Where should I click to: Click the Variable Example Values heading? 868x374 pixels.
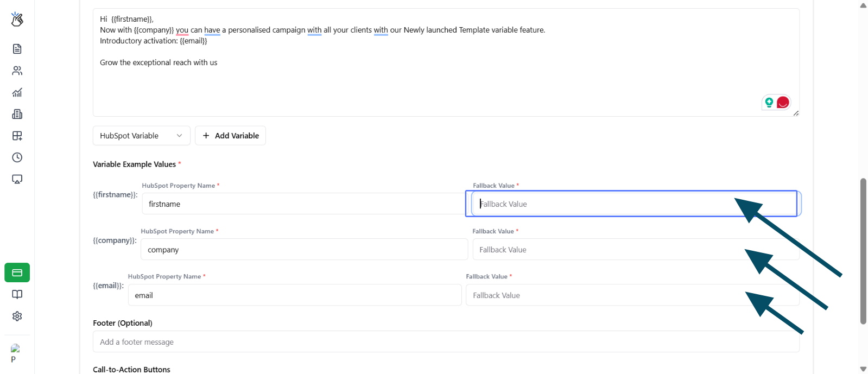(x=134, y=164)
